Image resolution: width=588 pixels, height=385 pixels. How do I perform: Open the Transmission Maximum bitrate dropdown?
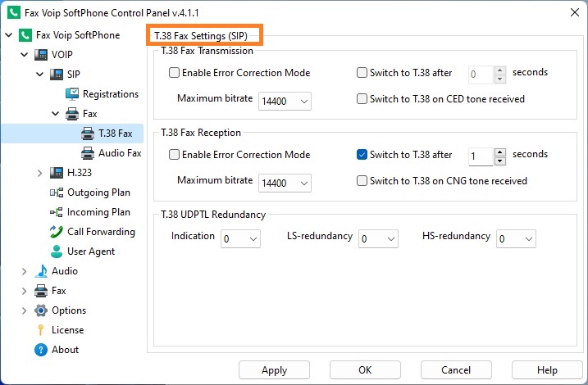pyautogui.click(x=285, y=101)
